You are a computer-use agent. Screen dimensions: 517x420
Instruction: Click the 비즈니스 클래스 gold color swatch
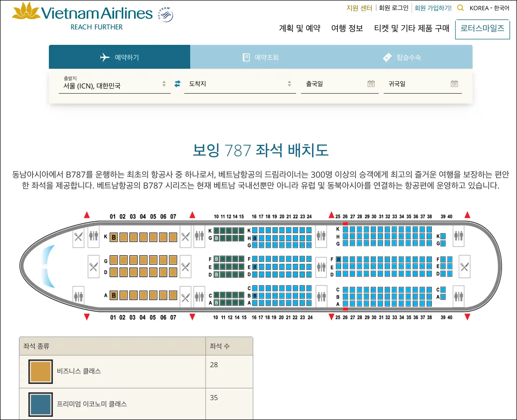pos(41,371)
